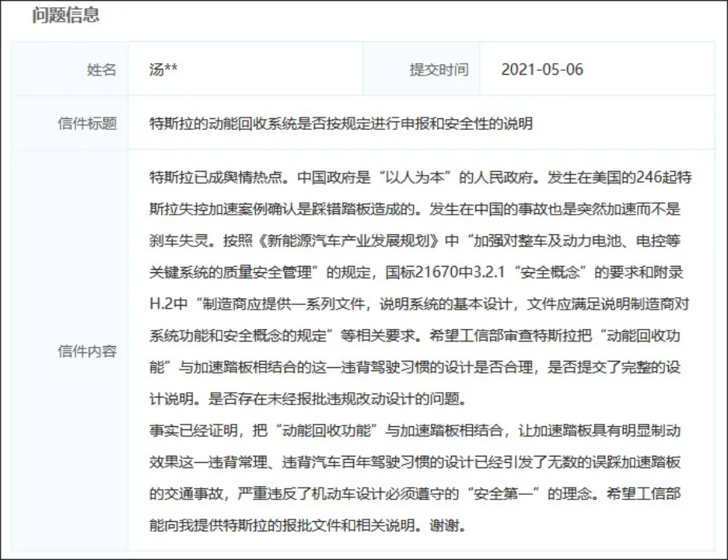Select the 姓名 label cell

(x=70, y=69)
